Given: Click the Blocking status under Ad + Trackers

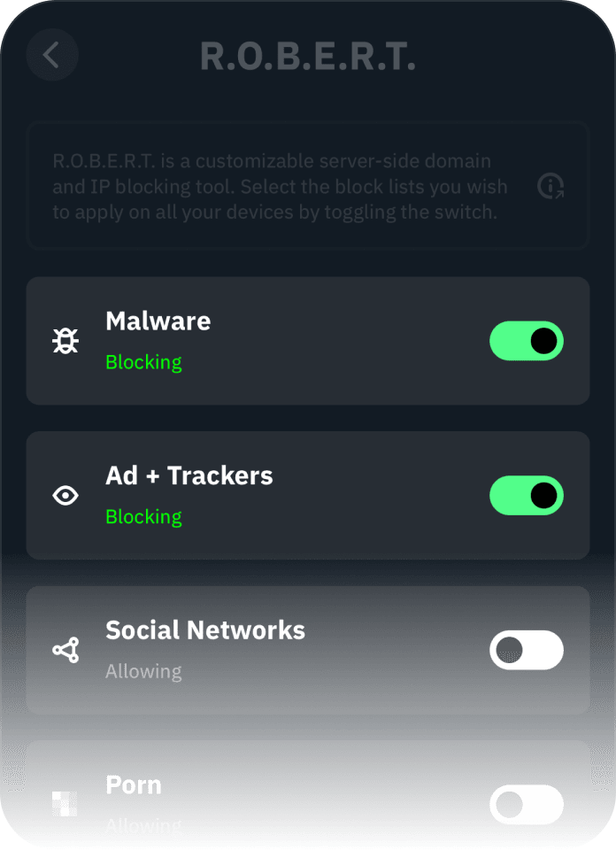Looking at the screenshot, I should (x=143, y=517).
